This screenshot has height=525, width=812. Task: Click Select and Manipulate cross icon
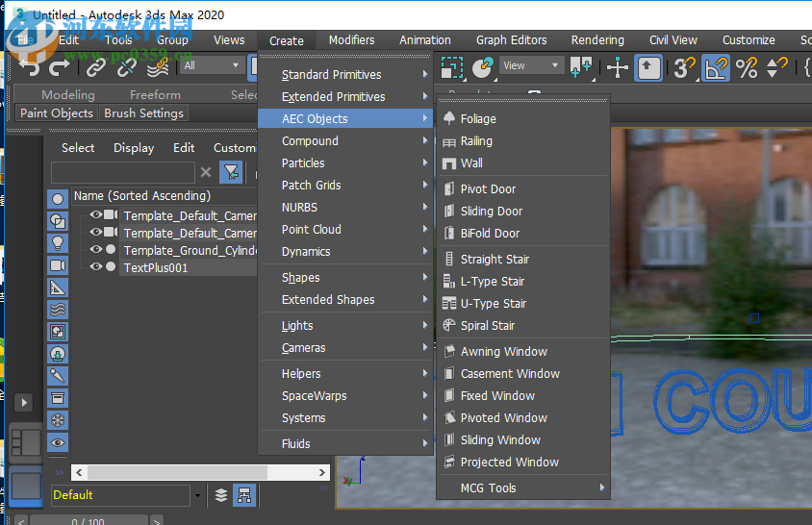pyautogui.click(x=618, y=68)
